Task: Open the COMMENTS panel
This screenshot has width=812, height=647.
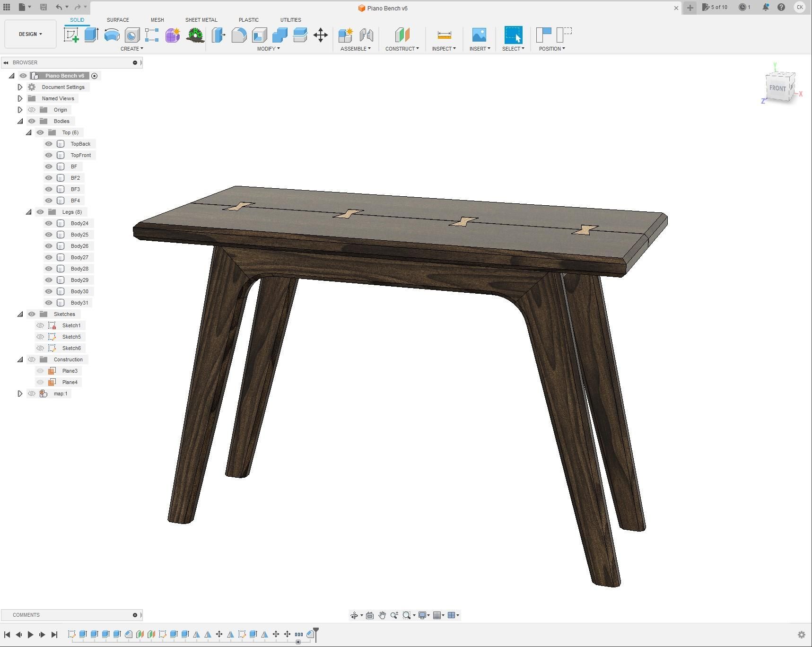Action: pyautogui.click(x=26, y=615)
